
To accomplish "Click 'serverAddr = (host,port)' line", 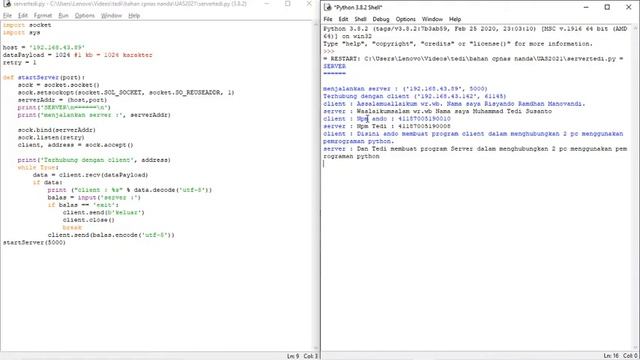I will [x=62, y=100].
